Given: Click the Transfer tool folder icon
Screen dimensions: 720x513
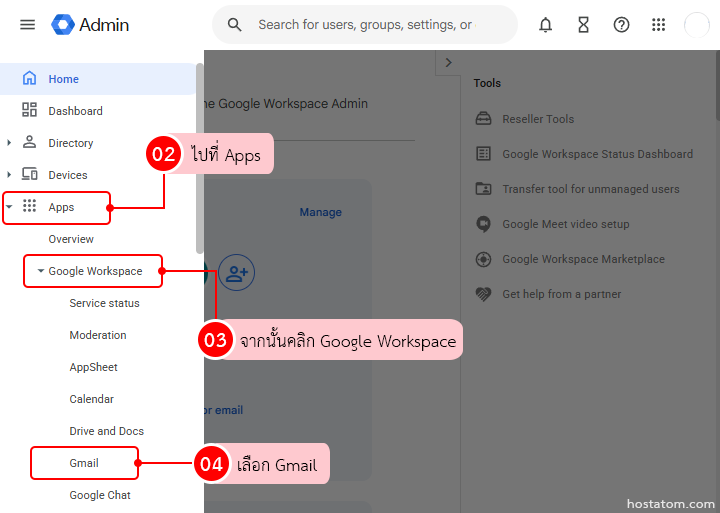Looking at the screenshot, I should click(483, 189).
